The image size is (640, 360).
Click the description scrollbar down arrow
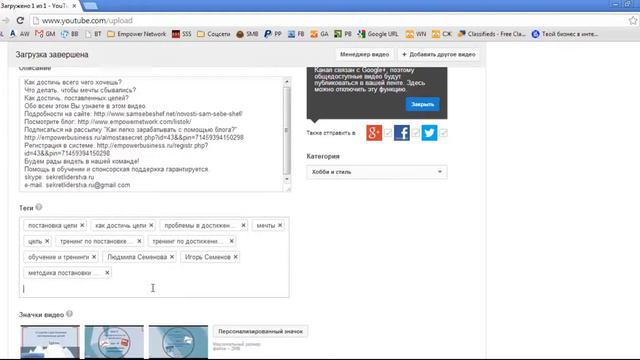click(x=287, y=179)
